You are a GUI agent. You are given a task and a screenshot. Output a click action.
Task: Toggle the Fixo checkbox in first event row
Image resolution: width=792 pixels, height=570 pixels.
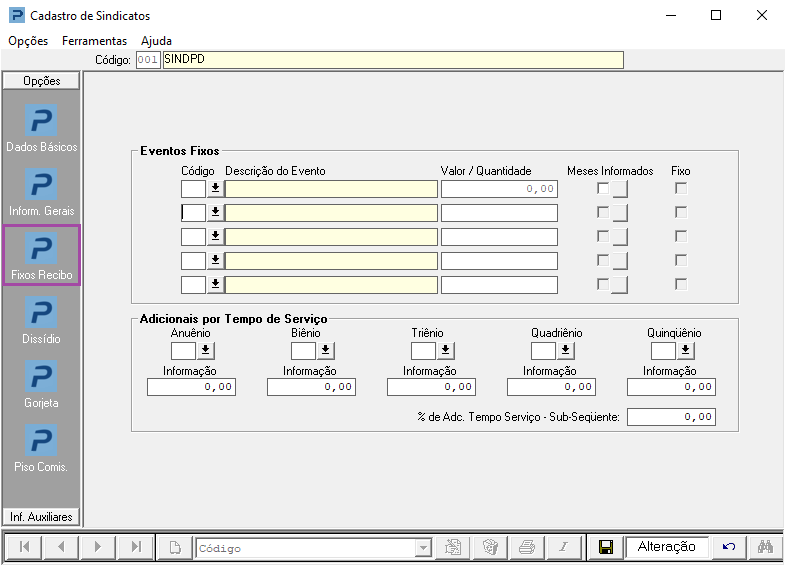point(681,188)
